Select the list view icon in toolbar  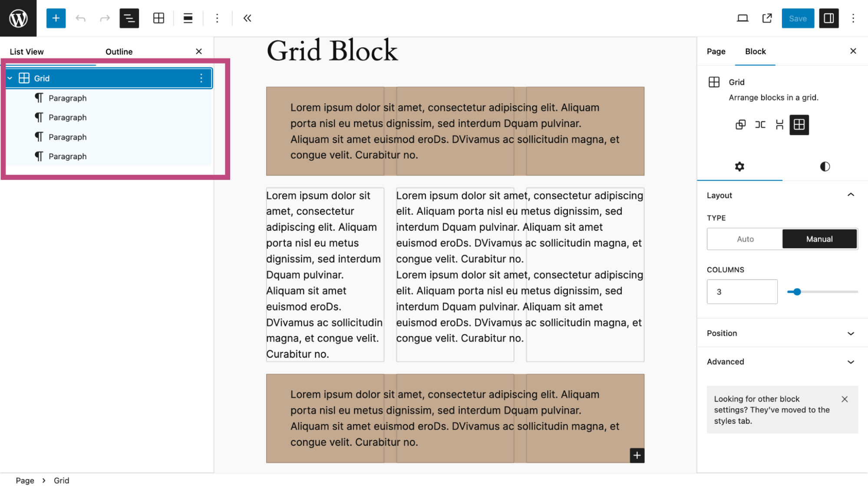coord(129,18)
